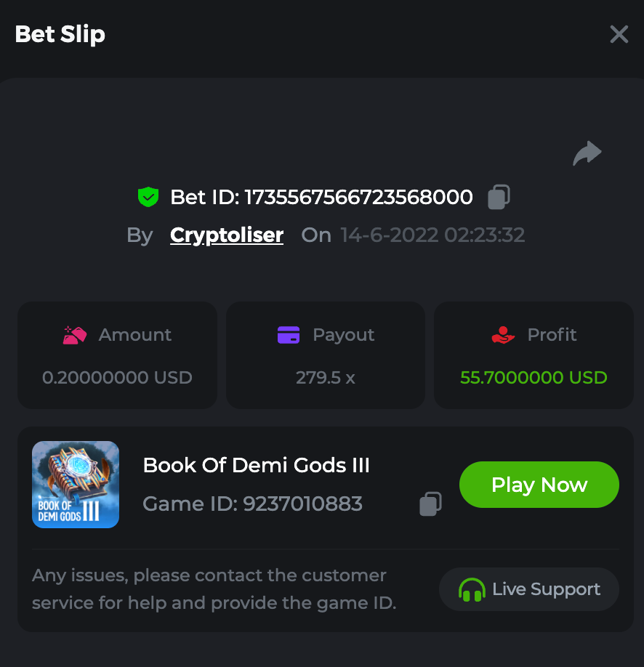Select the Bet ID number text

coord(358,197)
